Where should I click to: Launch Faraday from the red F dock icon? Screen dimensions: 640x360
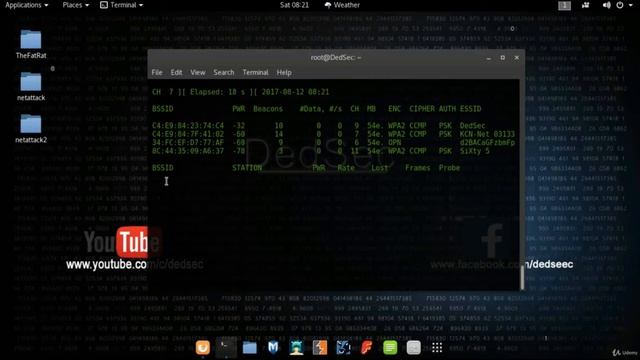367,347
